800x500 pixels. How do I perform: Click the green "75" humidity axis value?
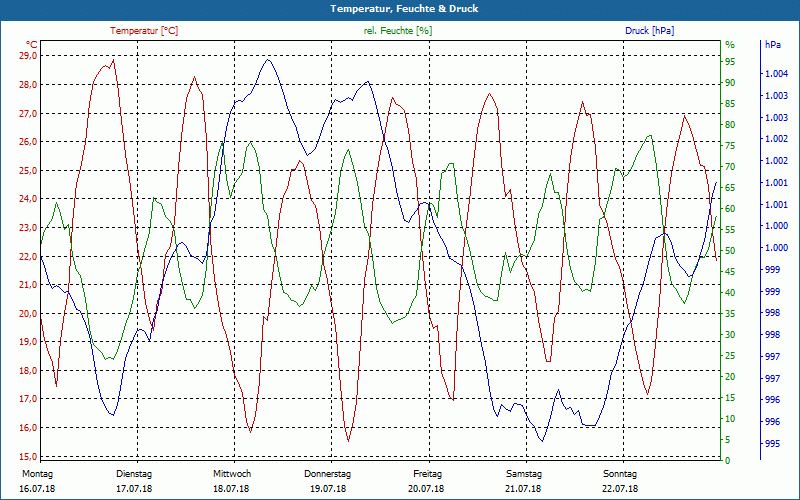730,145
